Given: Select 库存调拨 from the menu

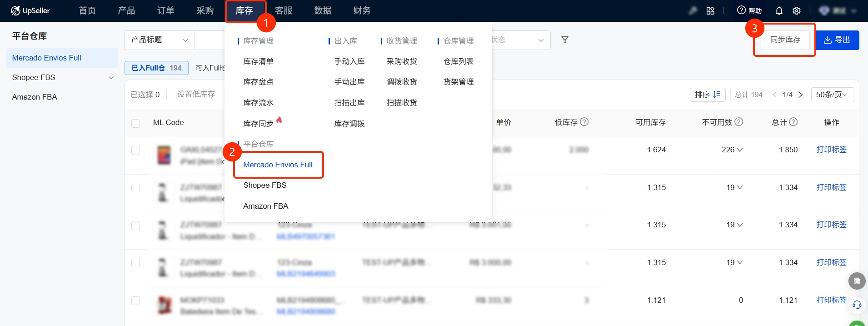Looking at the screenshot, I should coord(349,124).
